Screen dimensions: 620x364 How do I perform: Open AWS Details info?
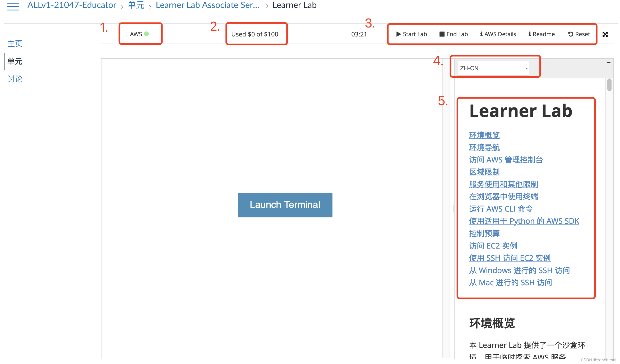tap(498, 34)
